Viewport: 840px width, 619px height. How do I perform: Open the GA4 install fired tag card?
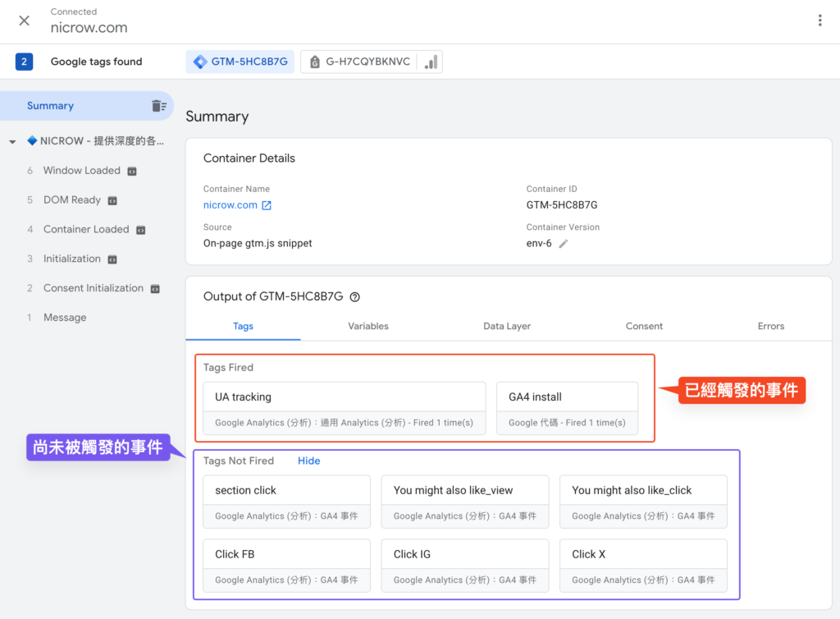568,408
